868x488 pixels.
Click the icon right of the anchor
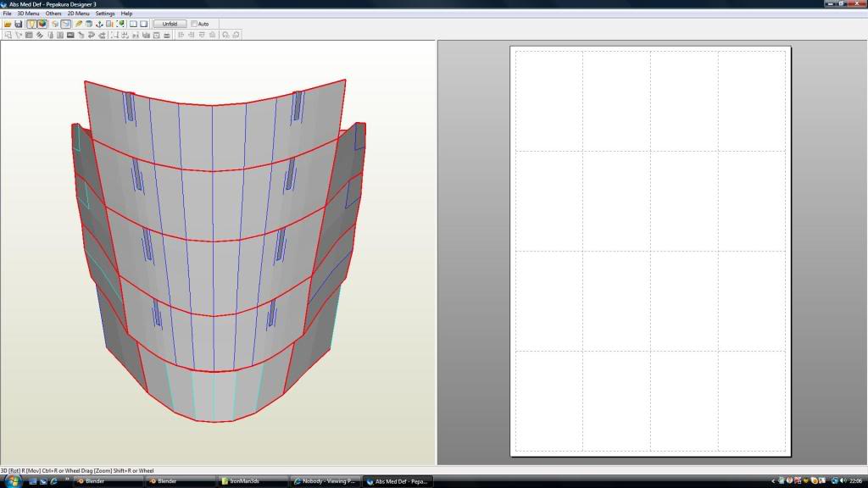tap(109, 24)
